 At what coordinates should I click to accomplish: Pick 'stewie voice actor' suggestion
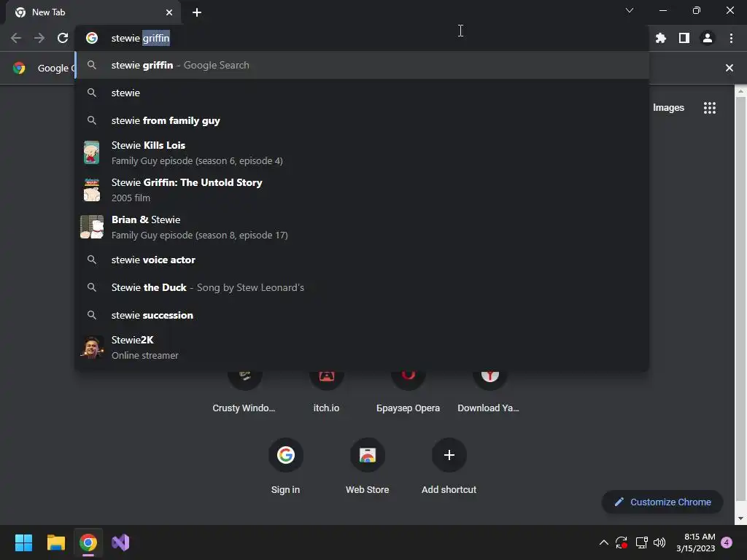pos(362,260)
